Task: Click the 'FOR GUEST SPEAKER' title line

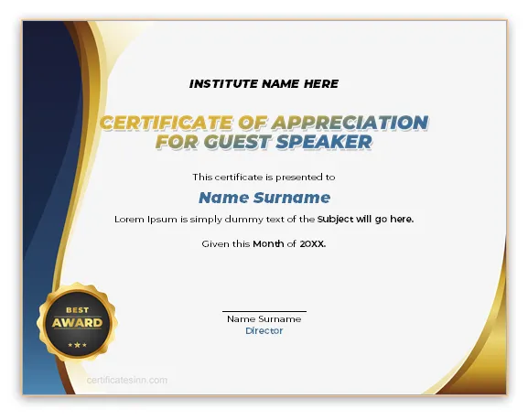Action: pyautogui.click(x=264, y=142)
